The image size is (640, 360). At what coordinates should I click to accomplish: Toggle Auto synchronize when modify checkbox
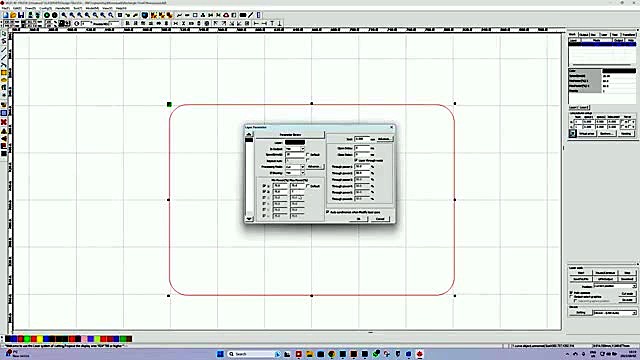pyautogui.click(x=328, y=212)
